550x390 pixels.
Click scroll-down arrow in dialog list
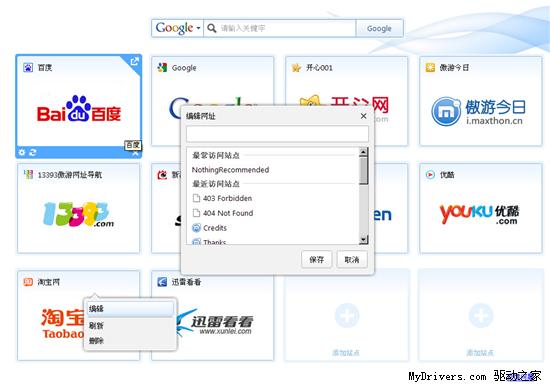tap(363, 239)
